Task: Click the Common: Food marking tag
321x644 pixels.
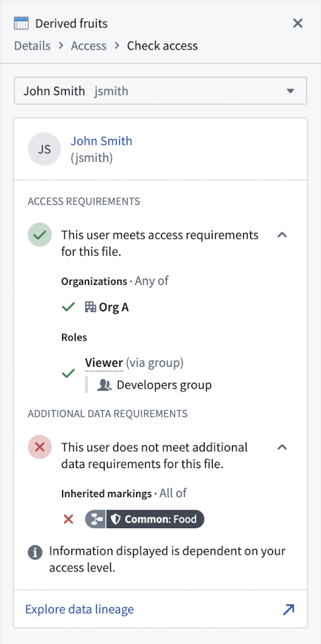Action: pos(155,519)
